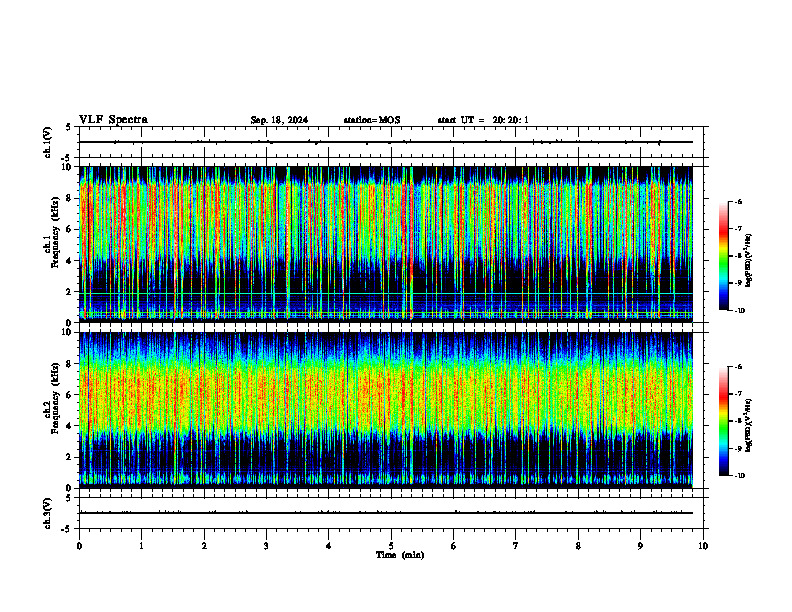792x612 pixels.
Task: Click the ch.3(V) waveform axis label
Action: pyautogui.click(x=48, y=513)
